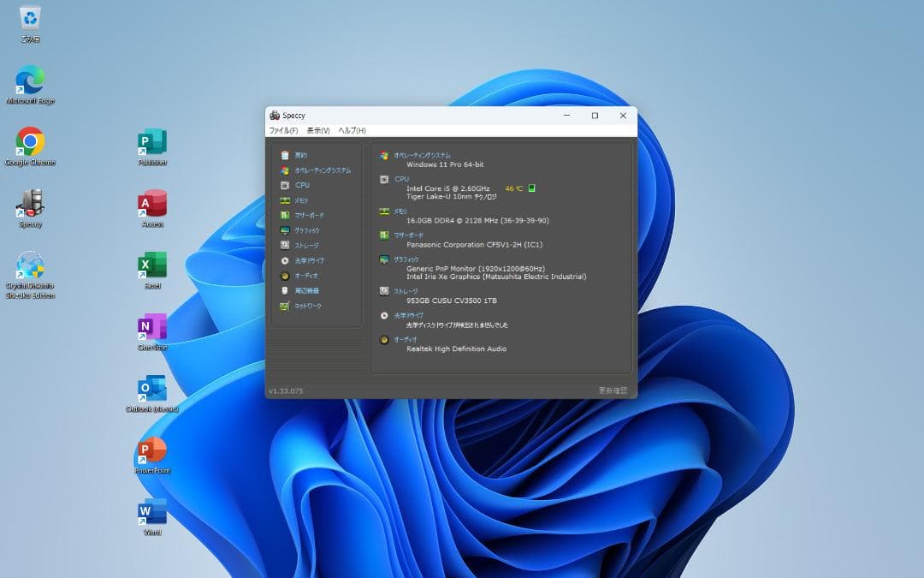
Task: Click the CPU heading link in summary
Action: pos(401,179)
